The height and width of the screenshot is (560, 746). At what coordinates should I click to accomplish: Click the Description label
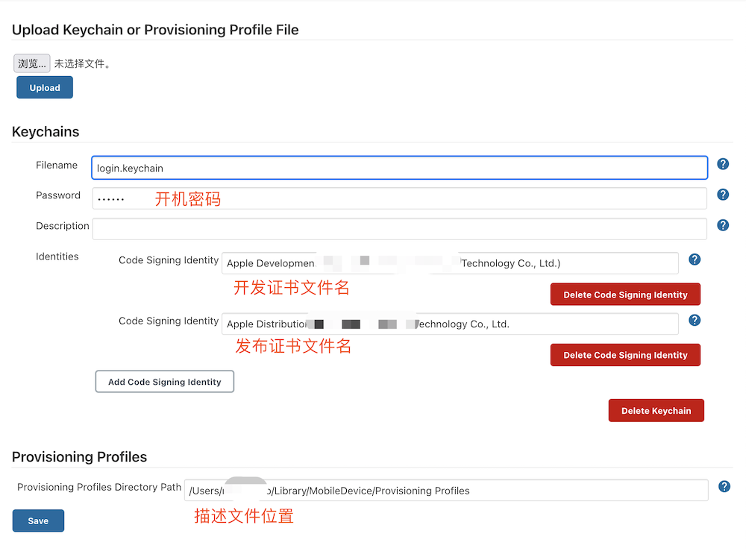coord(63,226)
